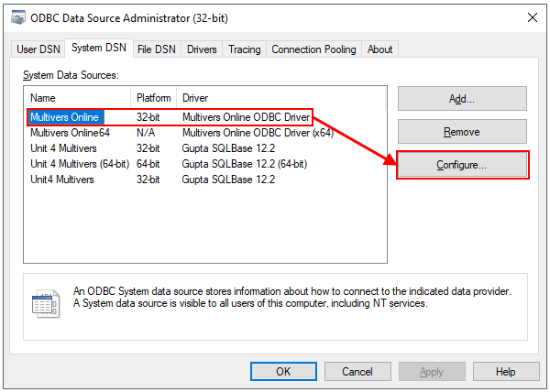Click the 32-bit cell of Multivers Online
Image resolution: width=550 pixels, height=392 pixels.
click(148, 117)
